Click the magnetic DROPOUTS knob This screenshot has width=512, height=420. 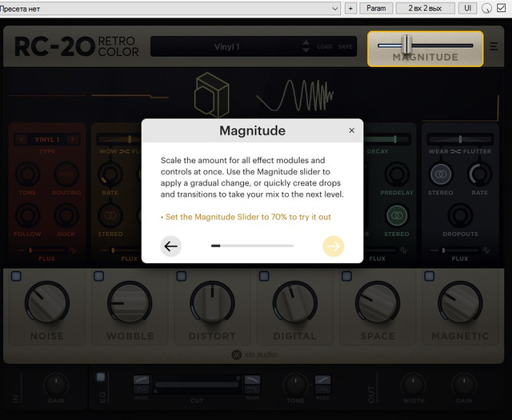[460, 215]
